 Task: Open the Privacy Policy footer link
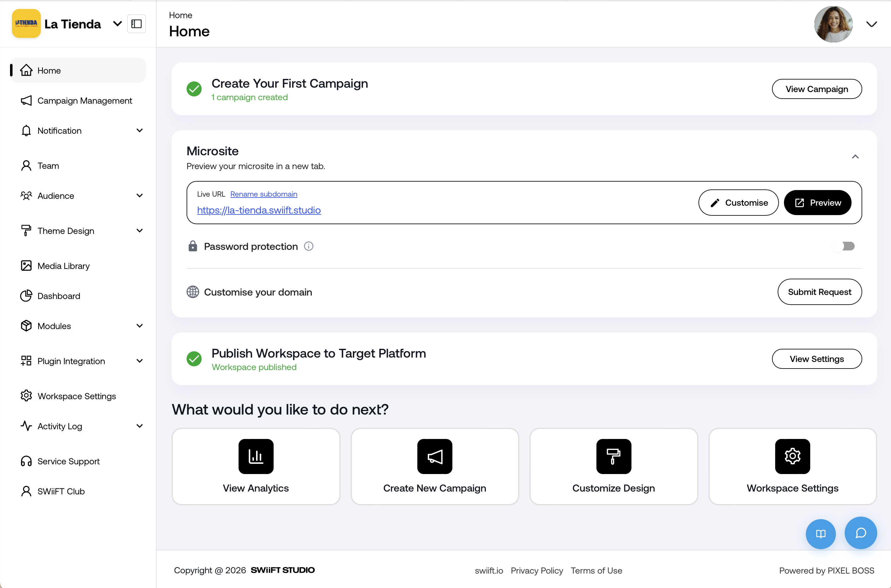(537, 570)
